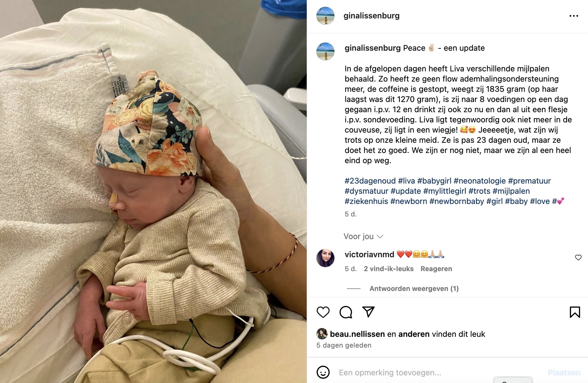Open 'anderen' likes list
This screenshot has width=588, height=383.
click(x=414, y=334)
